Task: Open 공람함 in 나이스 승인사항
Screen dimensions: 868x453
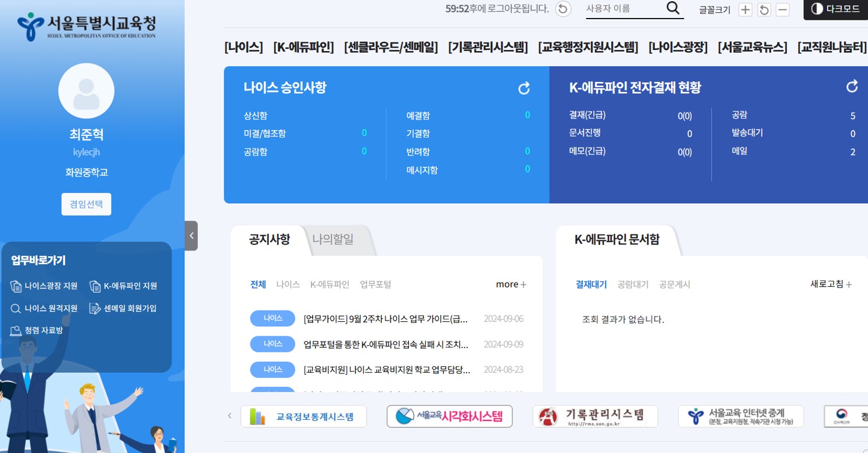Action: [x=256, y=152]
